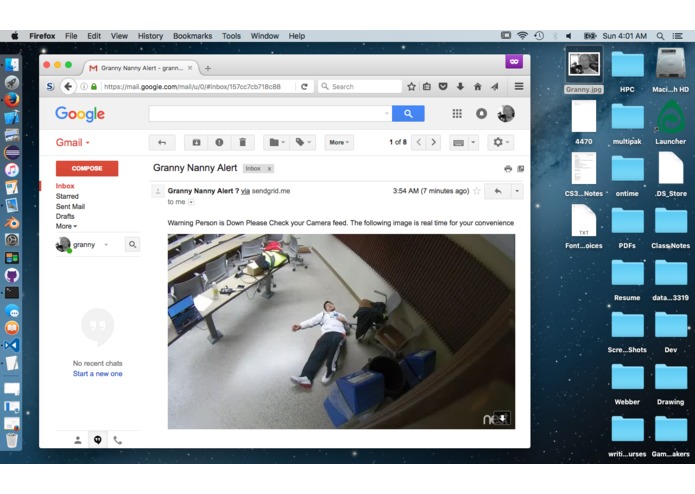Open a new Firefox tab
The width and height of the screenshot is (695, 494).
click(207, 68)
